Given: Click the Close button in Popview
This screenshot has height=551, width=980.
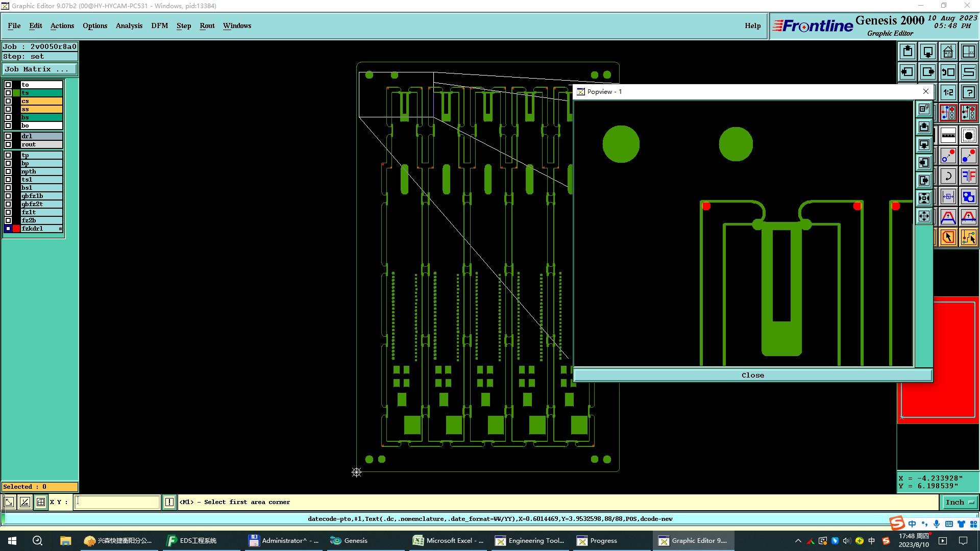Looking at the screenshot, I should pos(752,375).
